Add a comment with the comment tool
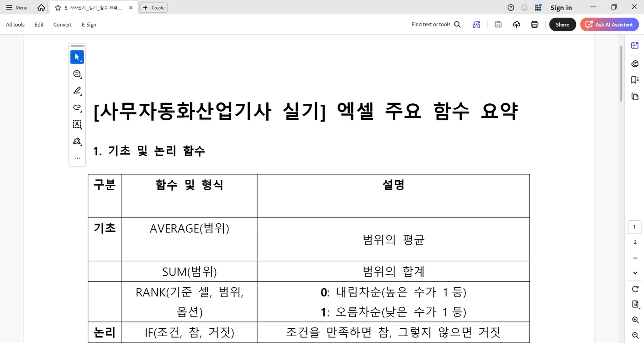 point(77,74)
